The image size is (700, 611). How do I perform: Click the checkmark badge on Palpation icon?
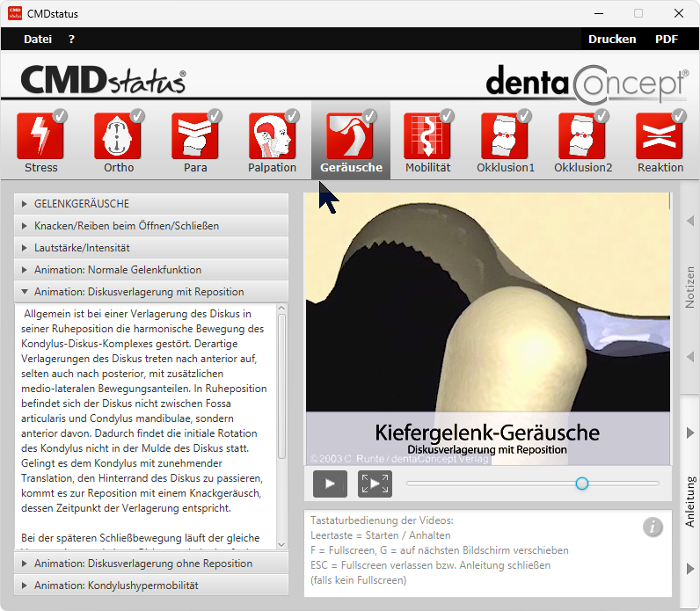point(292,116)
